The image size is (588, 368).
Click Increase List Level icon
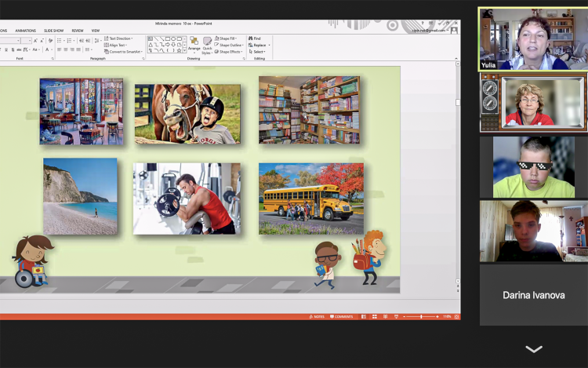(x=88, y=41)
